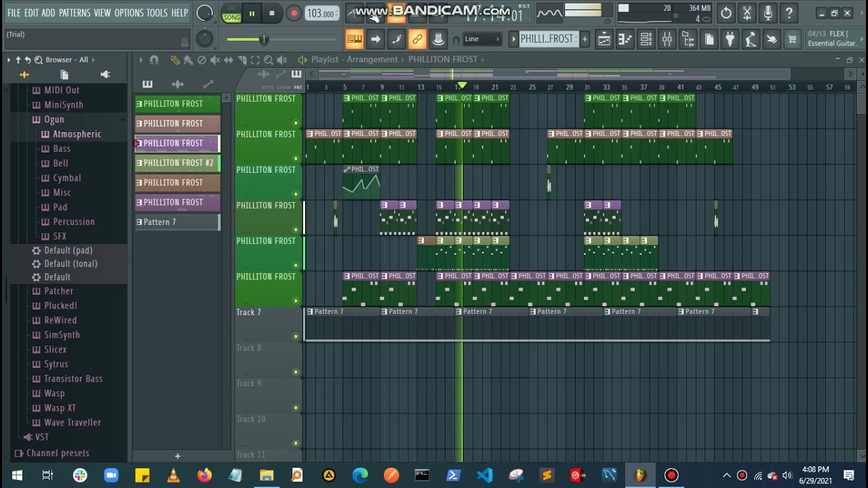Toggle the orange link controllers icon

(x=417, y=39)
